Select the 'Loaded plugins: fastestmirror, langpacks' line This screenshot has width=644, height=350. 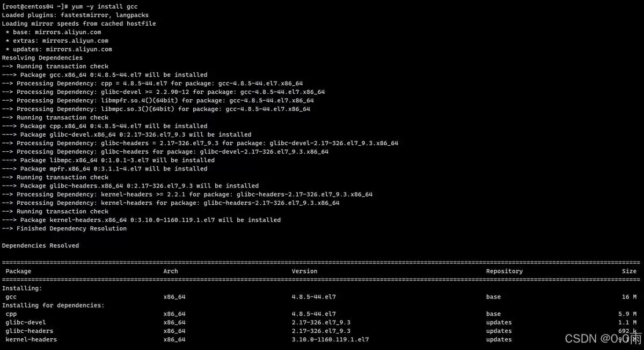tap(76, 15)
